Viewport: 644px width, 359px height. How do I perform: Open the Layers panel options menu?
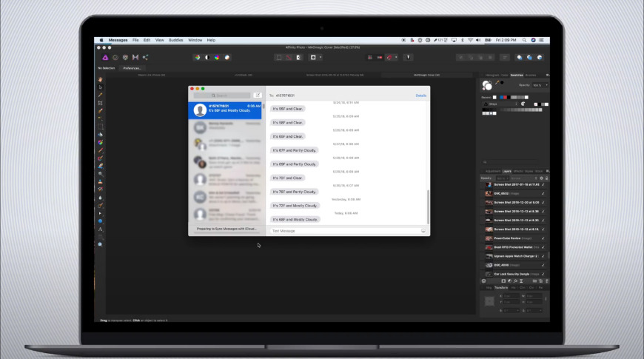pos(547,171)
